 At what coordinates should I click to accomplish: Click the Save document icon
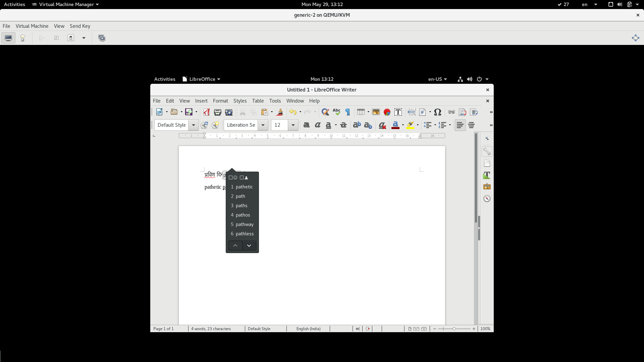pyautogui.click(x=189, y=112)
